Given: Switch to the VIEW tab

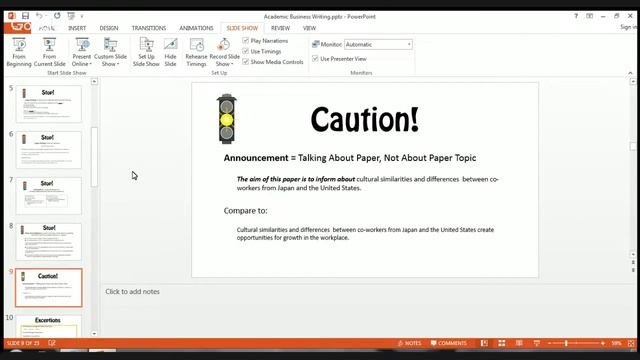Looking at the screenshot, I should tap(309, 28).
